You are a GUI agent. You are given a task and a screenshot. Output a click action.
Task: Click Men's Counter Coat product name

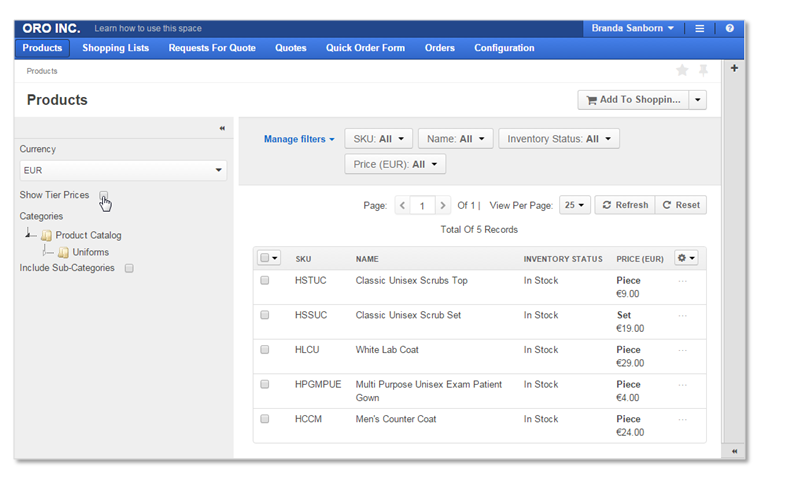(x=396, y=419)
